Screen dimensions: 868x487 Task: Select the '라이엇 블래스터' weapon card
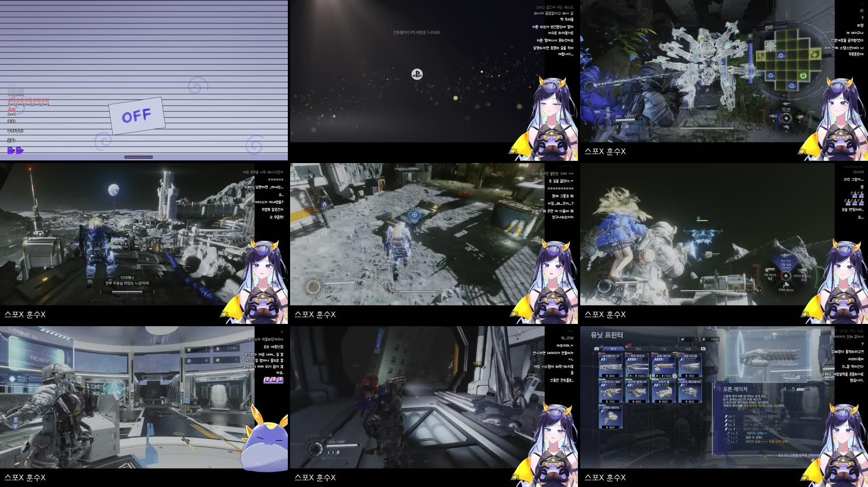(637, 392)
